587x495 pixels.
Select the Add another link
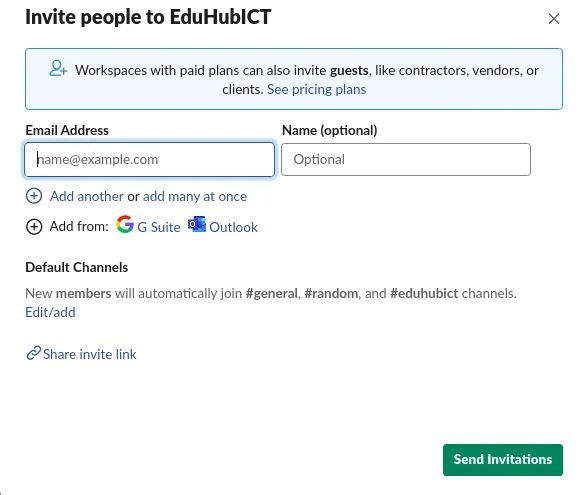coord(86,196)
